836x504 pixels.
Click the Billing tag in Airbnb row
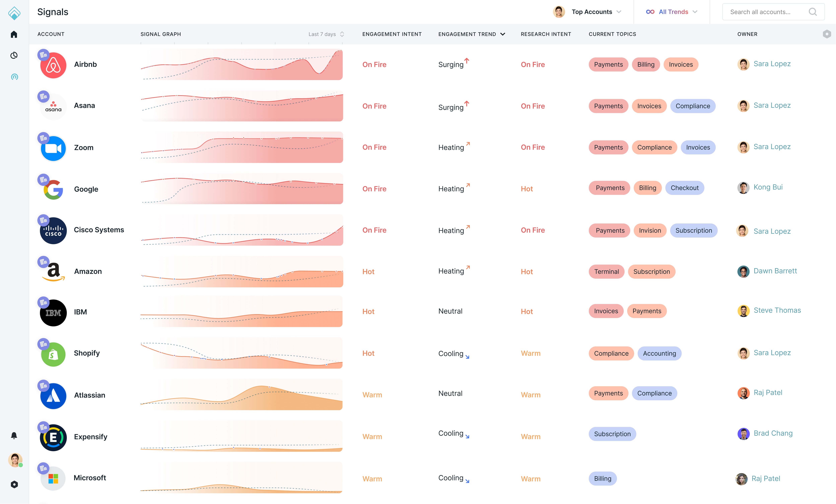click(646, 64)
